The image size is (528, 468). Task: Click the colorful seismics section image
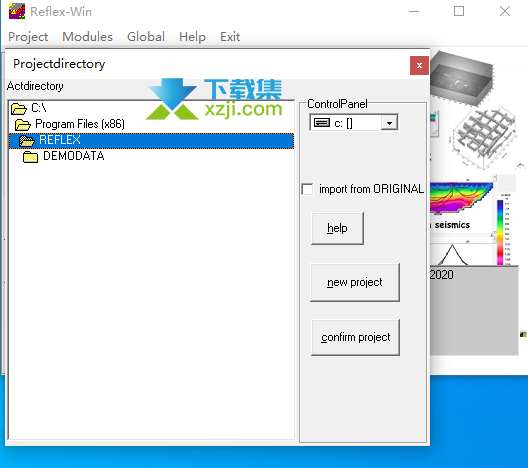coord(461,199)
